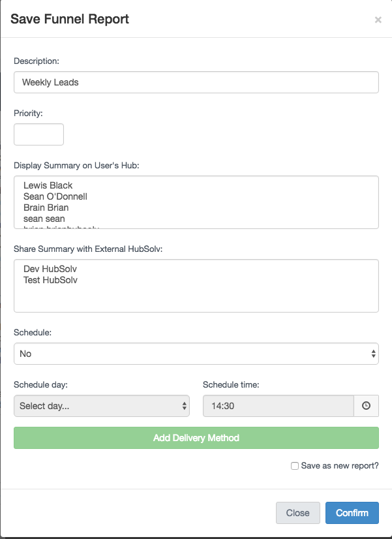
Task: Click the Schedule time input showing 14:30
Action: (279, 406)
